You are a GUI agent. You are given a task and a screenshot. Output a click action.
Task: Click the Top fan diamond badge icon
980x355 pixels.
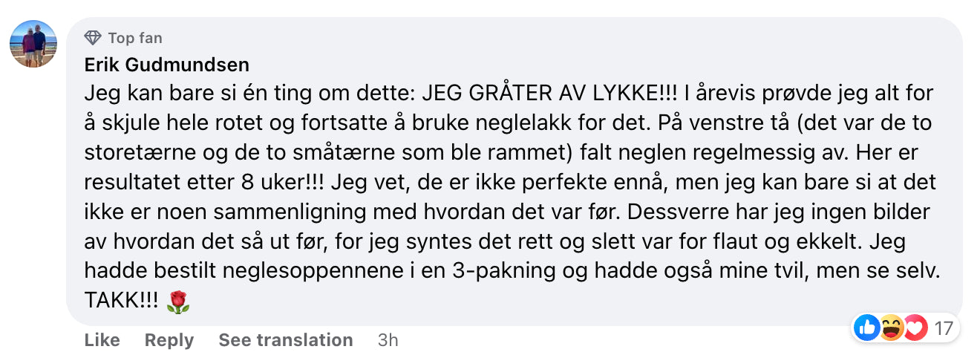point(93,38)
